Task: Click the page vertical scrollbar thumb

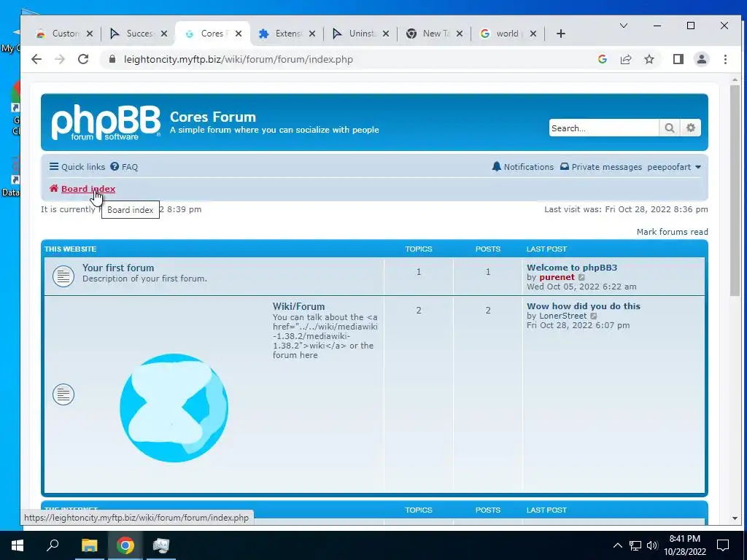Action: [x=735, y=190]
